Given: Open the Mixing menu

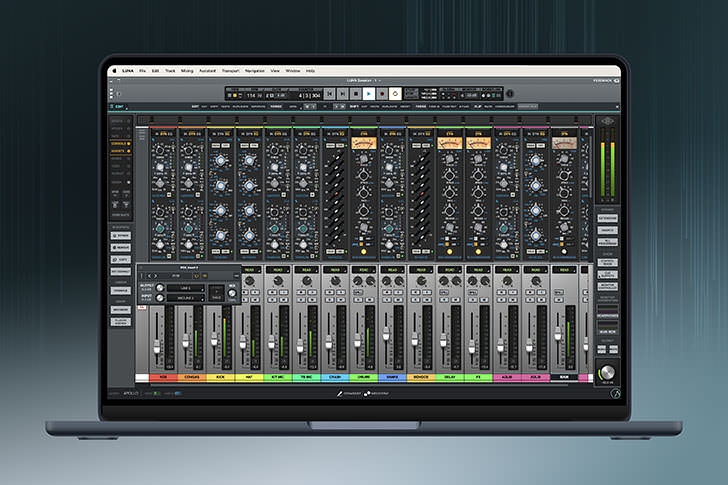Looking at the screenshot, I should [188, 71].
